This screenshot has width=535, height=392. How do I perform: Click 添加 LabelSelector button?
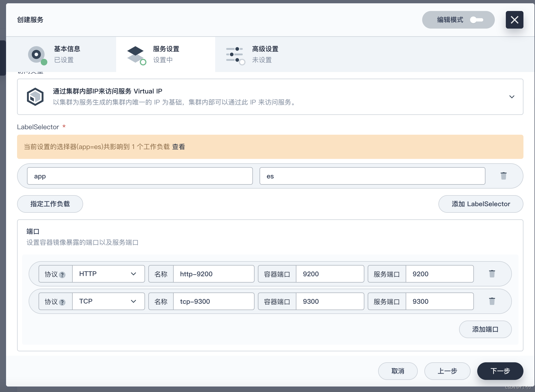point(481,204)
